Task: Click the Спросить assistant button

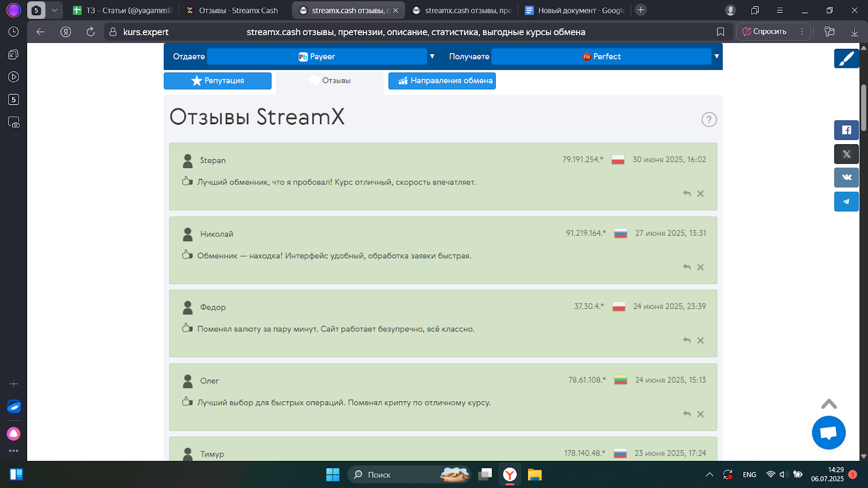Action: [764, 31]
